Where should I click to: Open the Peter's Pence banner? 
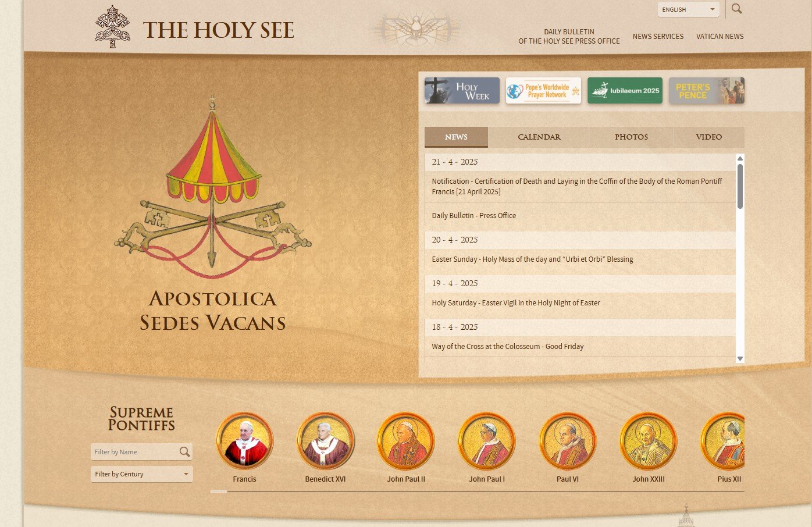[x=706, y=91]
